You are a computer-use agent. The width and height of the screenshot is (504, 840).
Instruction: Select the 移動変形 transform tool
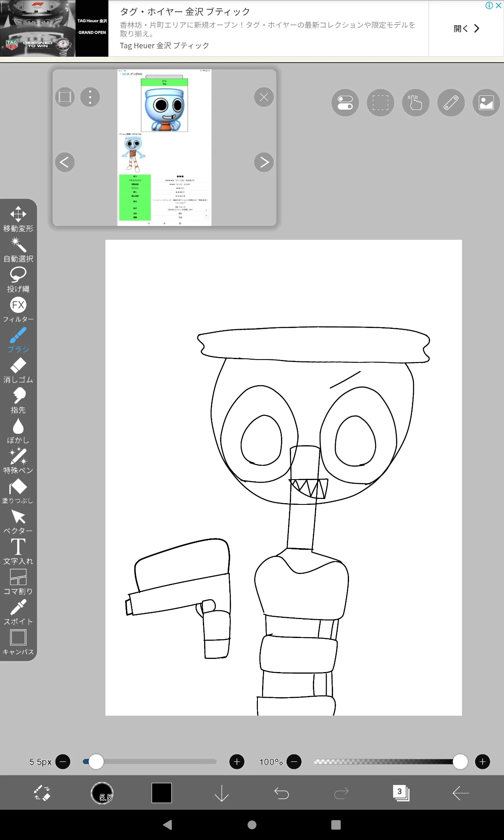coord(18,219)
